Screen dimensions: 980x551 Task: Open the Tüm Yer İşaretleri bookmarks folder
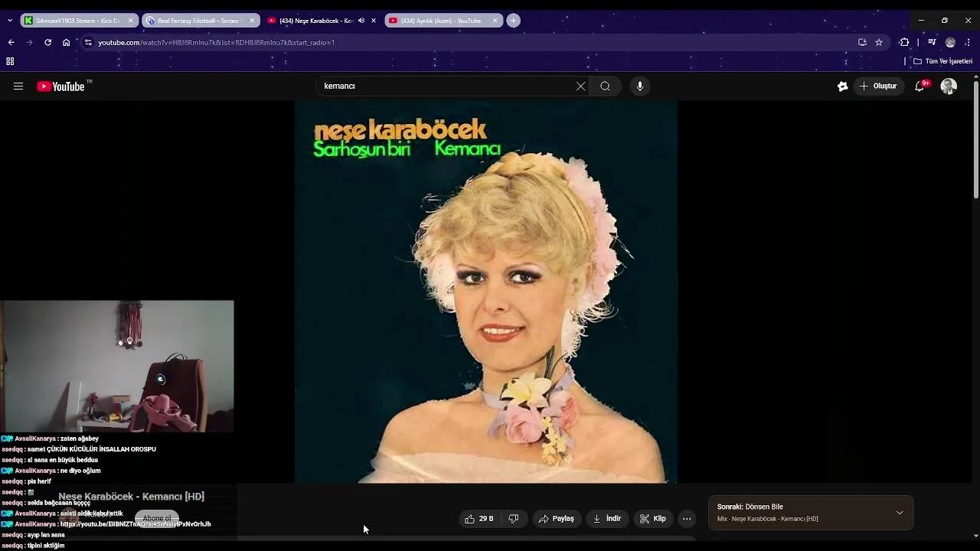coord(942,61)
